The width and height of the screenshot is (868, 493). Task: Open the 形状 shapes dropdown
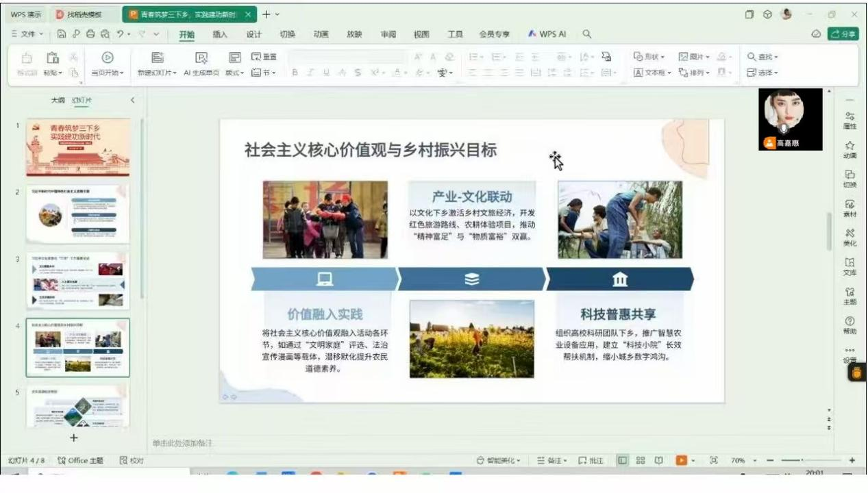pyautogui.click(x=649, y=57)
